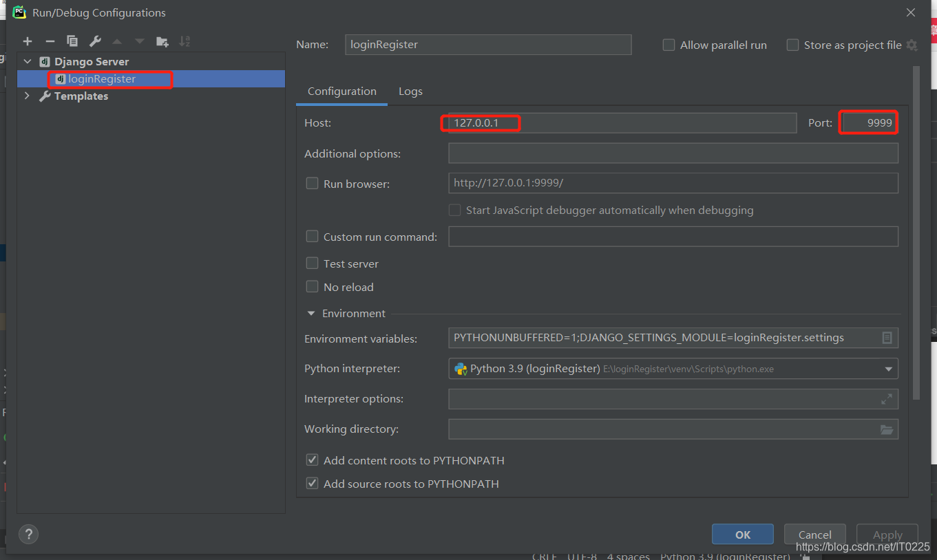Click the Interpreter options field
Screen dimensions: 937x560
[673, 398]
